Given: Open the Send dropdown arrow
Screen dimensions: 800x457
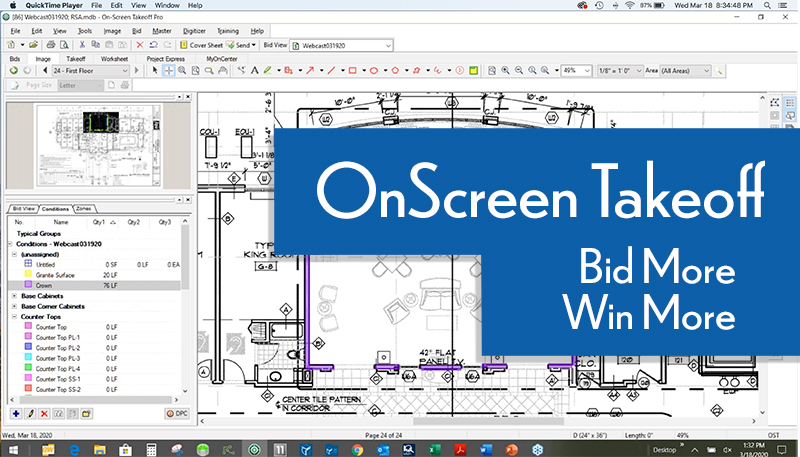Looking at the screenshot, I should click(x=254, y=45).
